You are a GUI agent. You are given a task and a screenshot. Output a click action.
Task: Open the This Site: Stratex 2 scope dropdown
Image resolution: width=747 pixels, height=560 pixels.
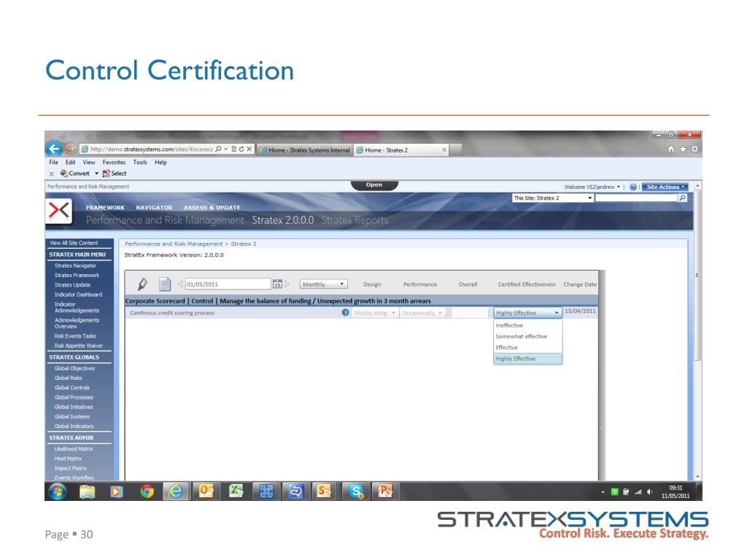point(553,198)
